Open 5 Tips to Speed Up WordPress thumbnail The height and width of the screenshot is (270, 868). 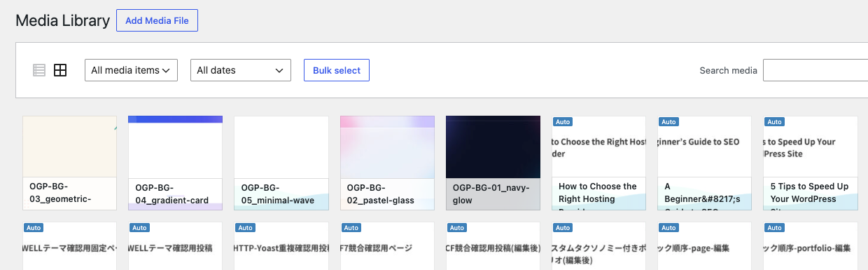pos(811,163)
